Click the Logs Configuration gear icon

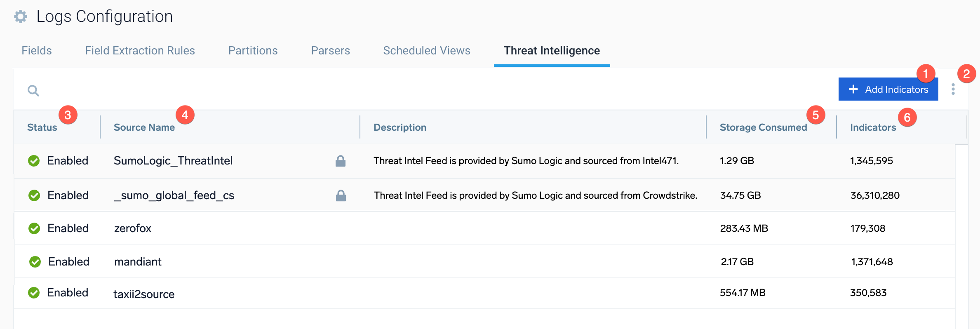(21, 17)
